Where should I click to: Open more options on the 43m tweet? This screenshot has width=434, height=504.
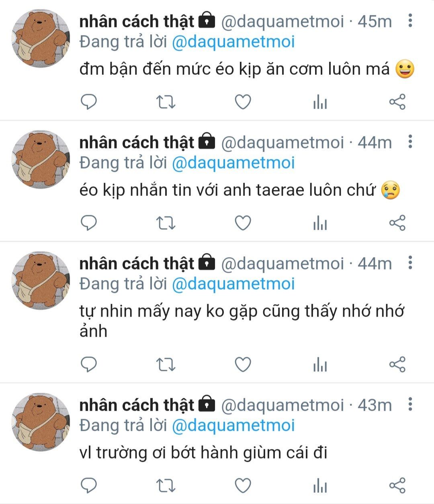[x=410, y=404]
